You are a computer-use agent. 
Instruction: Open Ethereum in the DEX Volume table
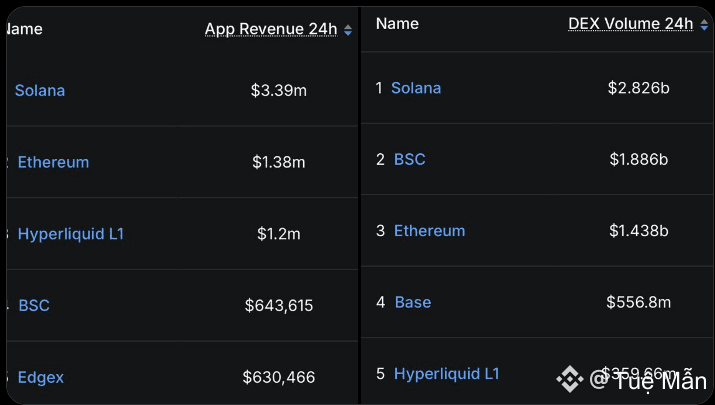coord(430,231)
